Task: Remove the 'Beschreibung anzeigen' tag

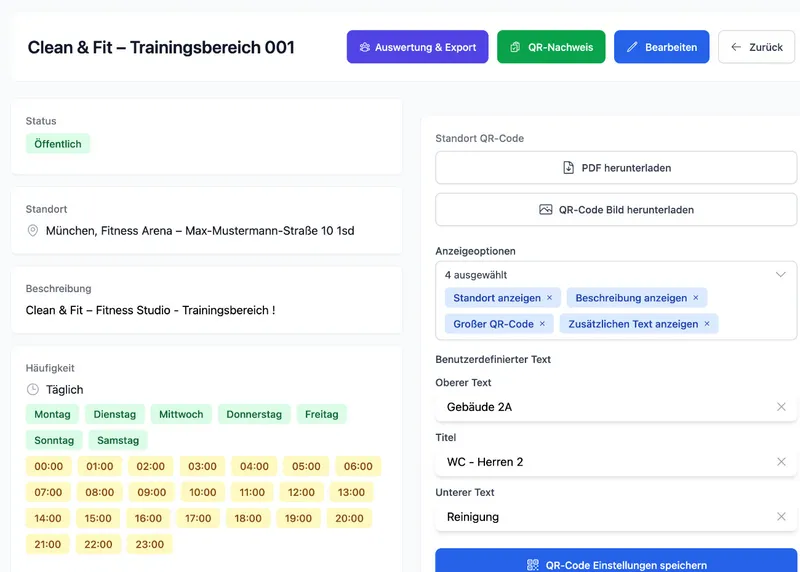Action: [x=696, y=298]
